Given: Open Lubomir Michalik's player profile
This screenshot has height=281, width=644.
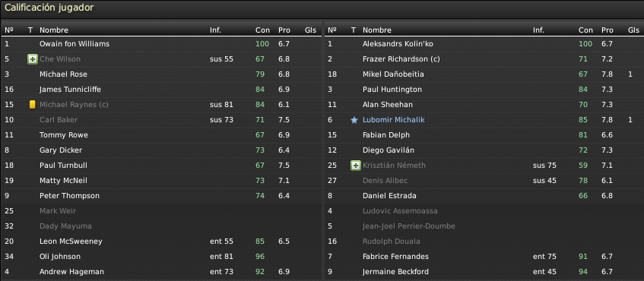Looking at the screenshot, I should (x=393, y=120).
